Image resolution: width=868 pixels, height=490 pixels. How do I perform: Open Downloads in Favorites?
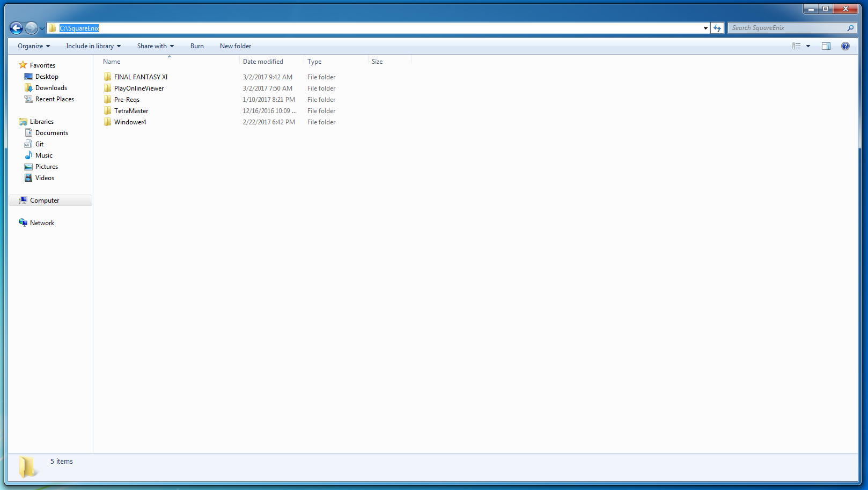pos(51,88)
